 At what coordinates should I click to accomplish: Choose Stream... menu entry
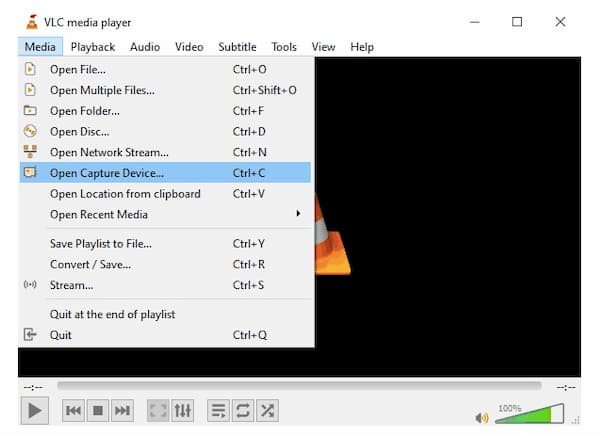(x=166, y=285)
